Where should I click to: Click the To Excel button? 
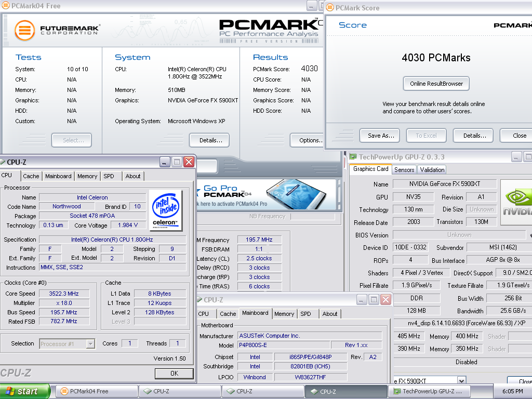426,136
